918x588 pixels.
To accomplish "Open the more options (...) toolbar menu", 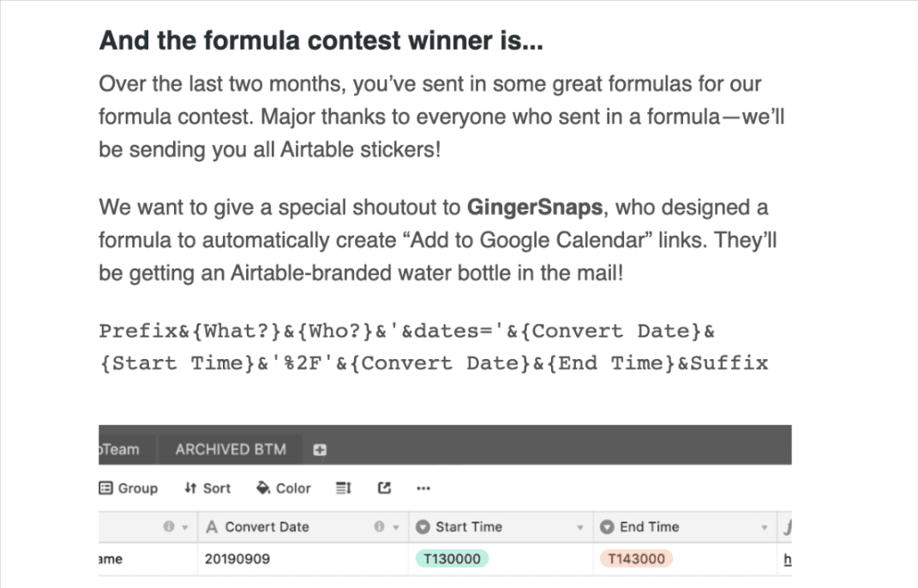I will pos(423,488).
